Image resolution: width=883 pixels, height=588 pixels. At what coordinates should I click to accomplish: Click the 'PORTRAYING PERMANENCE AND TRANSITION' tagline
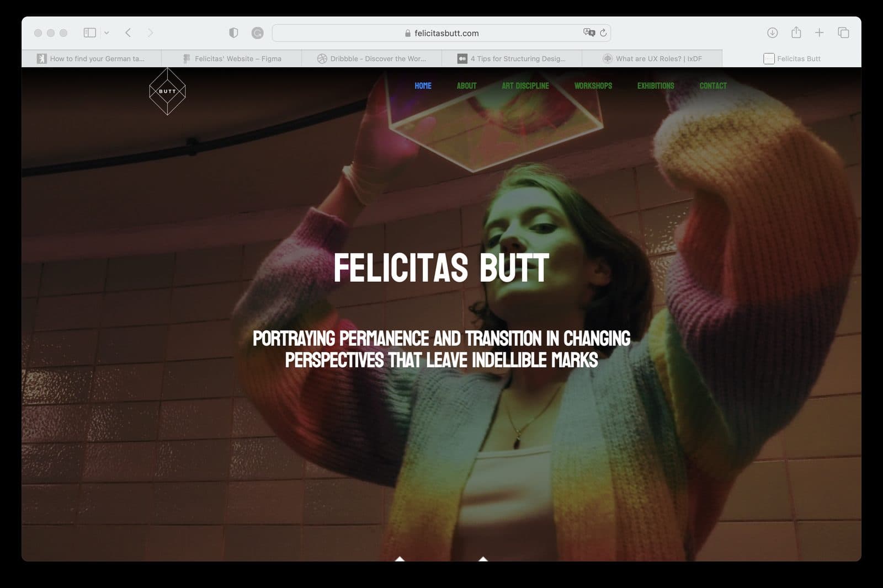[441, 349]
